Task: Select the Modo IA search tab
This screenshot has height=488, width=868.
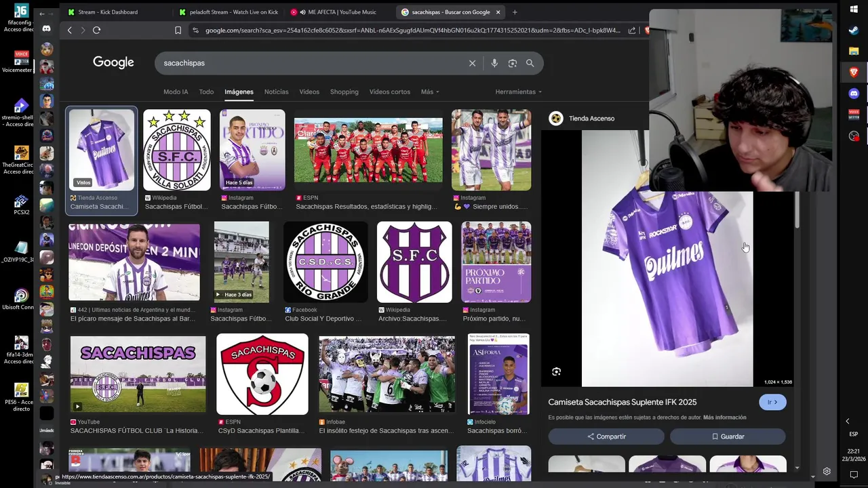Action: [x=176, y=91]
